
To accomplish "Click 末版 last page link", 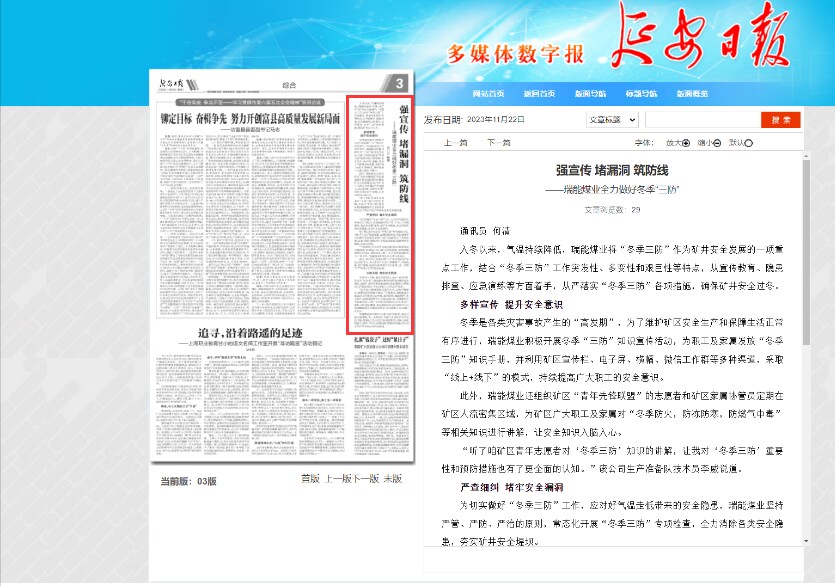I will pos(393,478).
